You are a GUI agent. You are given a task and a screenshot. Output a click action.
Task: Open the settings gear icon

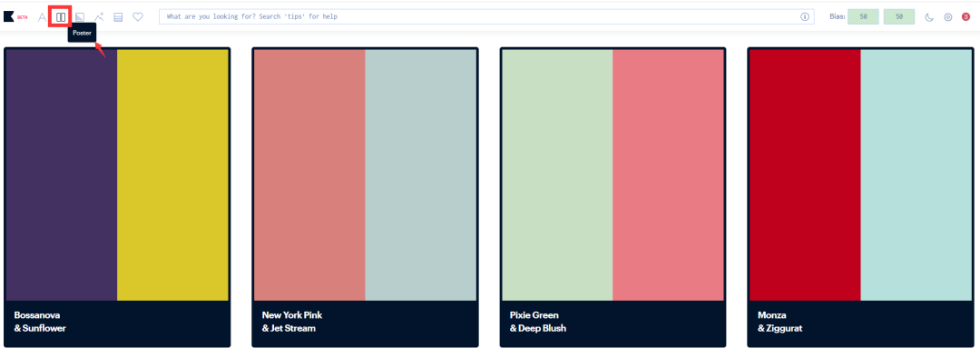948,17
